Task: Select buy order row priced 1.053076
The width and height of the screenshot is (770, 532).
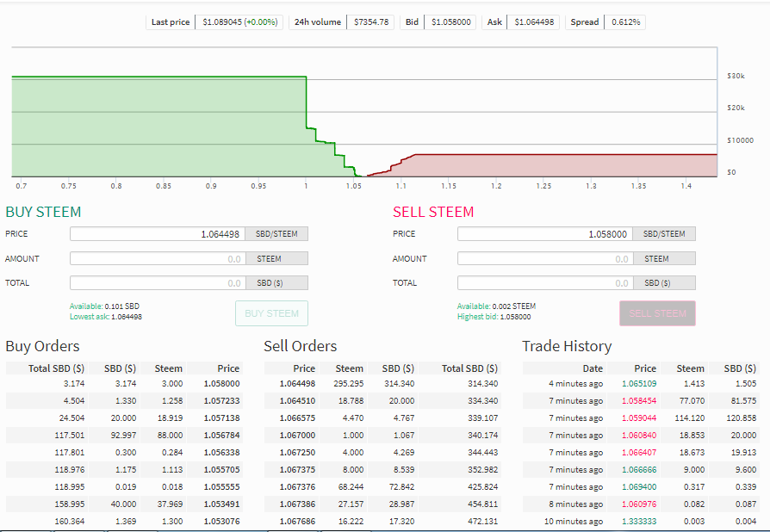Action: pos(124,521)
